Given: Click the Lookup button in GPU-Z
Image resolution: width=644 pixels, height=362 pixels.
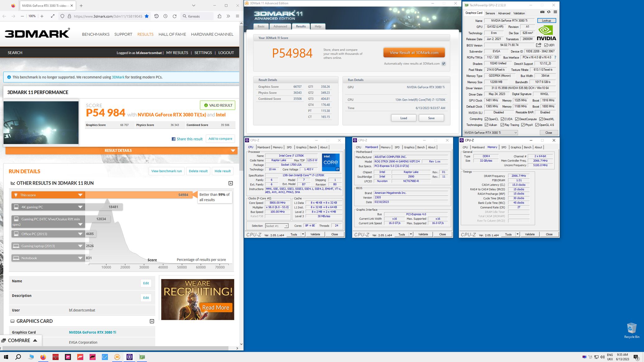Looking at the screenshot, I should pyautogui.click(x=546, y=21).
